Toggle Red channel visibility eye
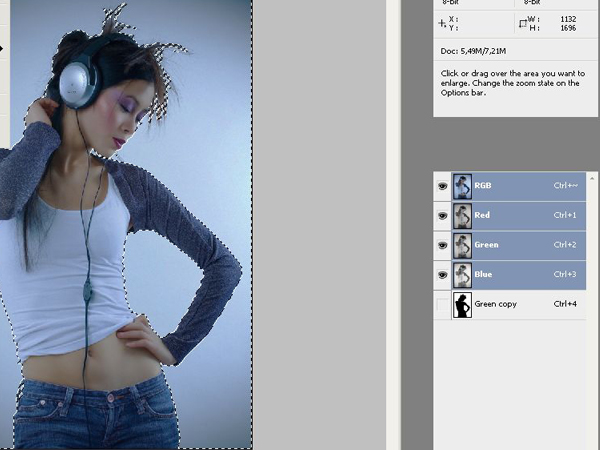The height and width of the screenshot is (450, 600). pos(442,216)
